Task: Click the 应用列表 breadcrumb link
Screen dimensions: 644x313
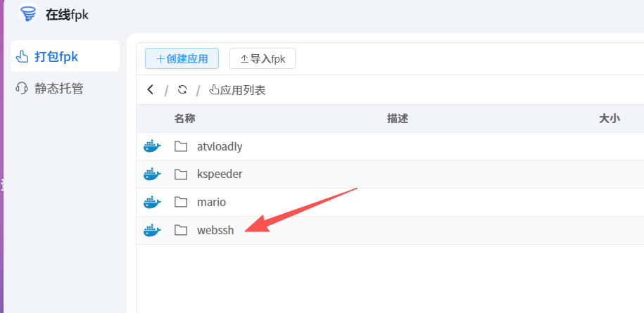Action: (237, 90)
